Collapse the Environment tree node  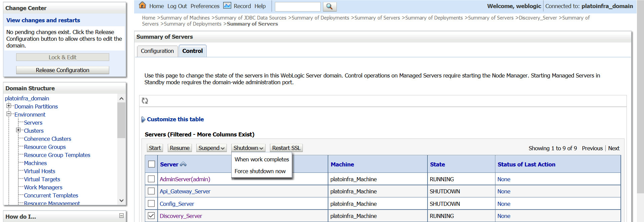pos(9,114)
